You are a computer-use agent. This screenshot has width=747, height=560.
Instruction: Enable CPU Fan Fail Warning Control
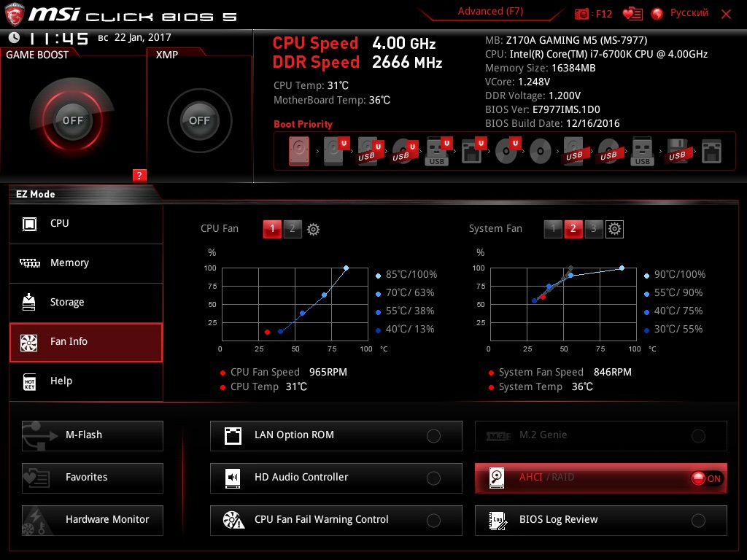336,520
